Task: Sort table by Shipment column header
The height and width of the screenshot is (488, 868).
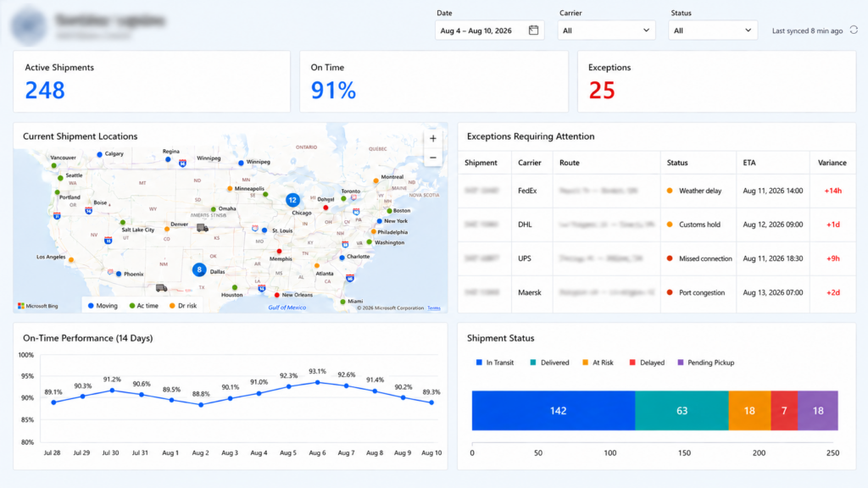Action: [x=481, y=163]
